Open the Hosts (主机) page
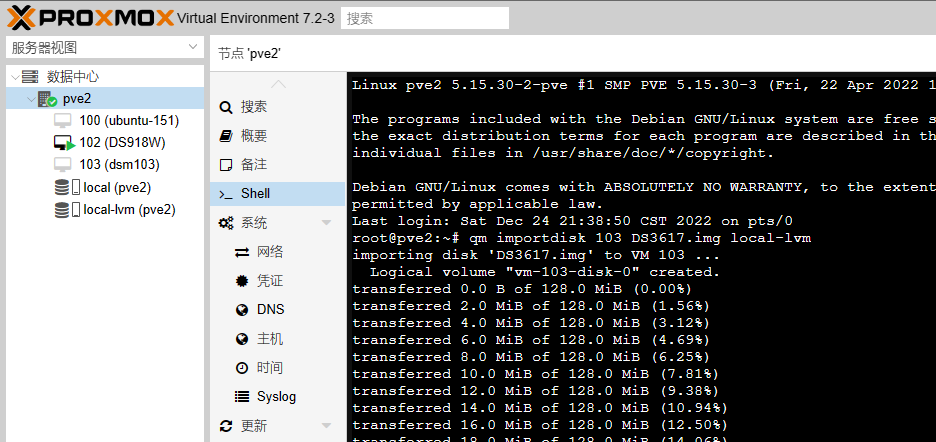The image size is (936, 442). [x=278, y=339]
